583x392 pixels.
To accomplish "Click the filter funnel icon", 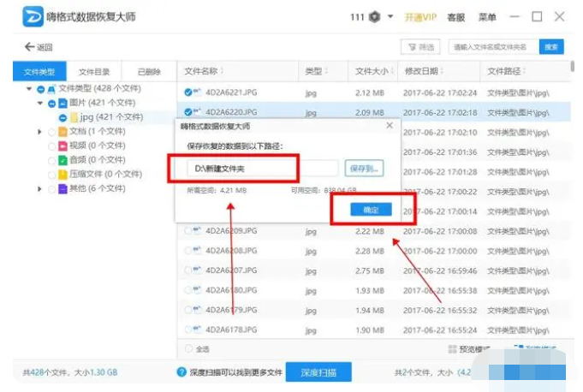I will 412,47.
